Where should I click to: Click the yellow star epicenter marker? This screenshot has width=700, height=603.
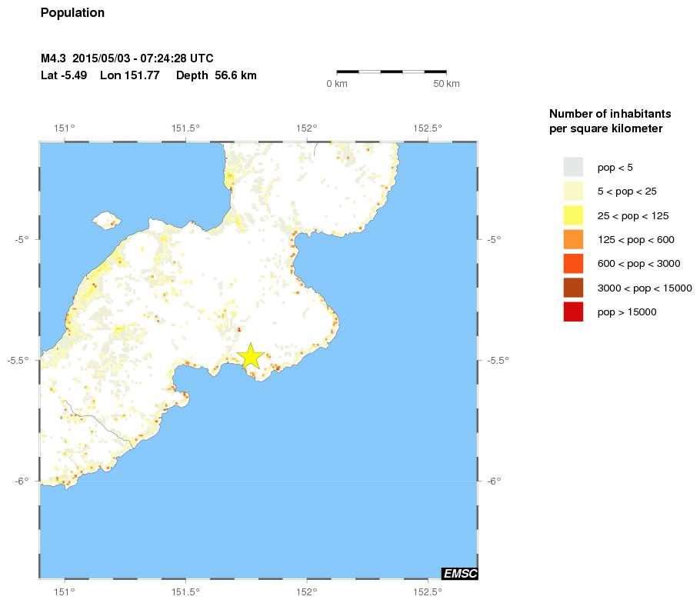coord(251,357)
